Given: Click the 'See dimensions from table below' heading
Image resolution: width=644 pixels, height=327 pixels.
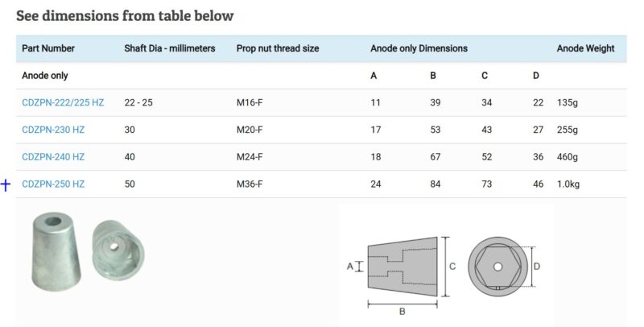Looking at the screenshot, I should click(125, 15).
